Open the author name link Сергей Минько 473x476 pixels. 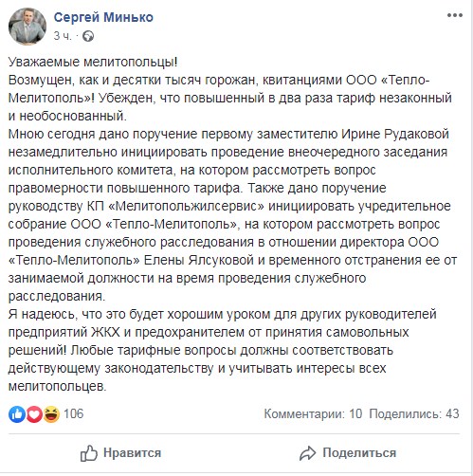pos(103,17)
